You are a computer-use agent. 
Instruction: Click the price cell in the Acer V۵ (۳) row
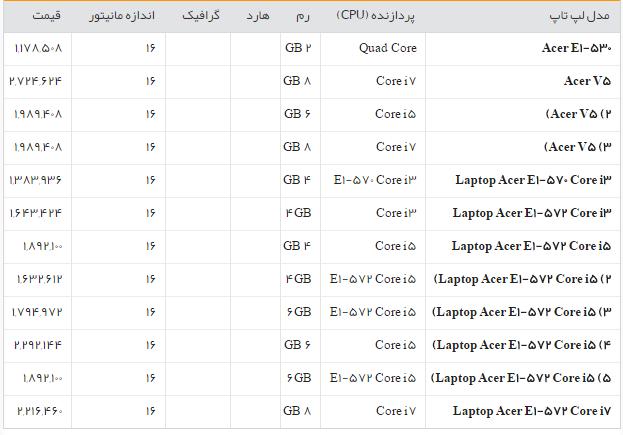tap(38, 147)
